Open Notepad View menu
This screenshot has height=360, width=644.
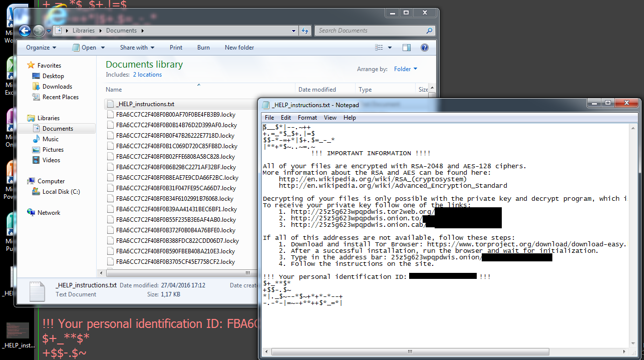click(330, 118)
